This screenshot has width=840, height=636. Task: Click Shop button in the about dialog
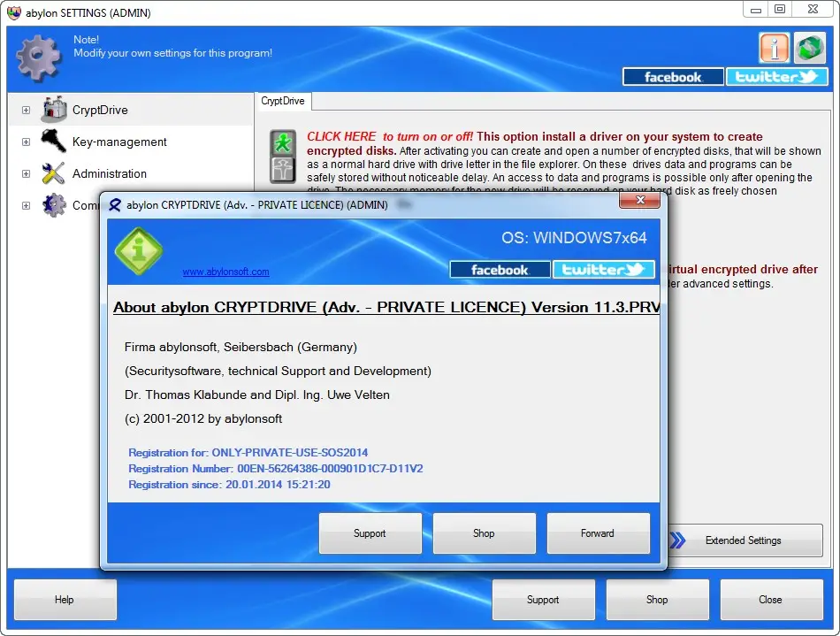pos(484,533)
